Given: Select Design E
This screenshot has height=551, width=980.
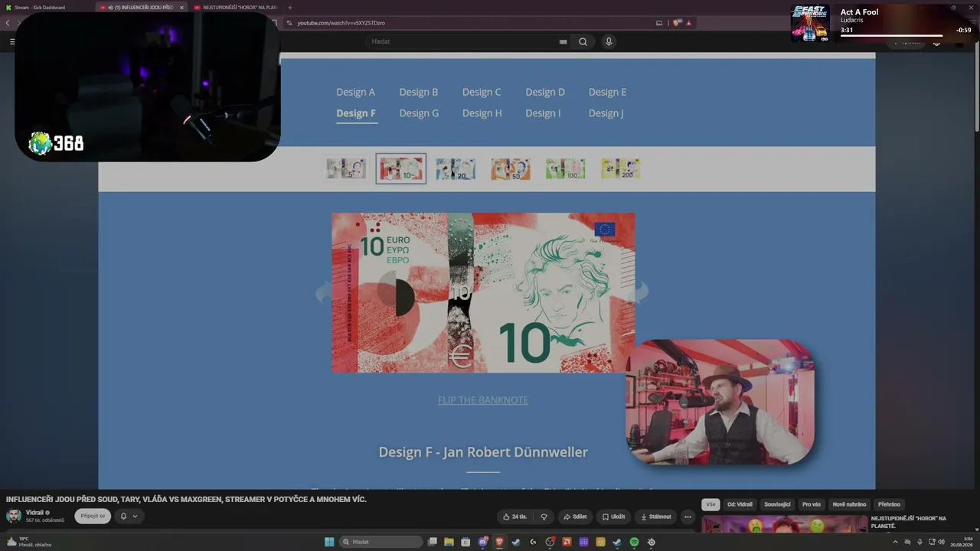Looking at the screenshot, I should [607, 92].
